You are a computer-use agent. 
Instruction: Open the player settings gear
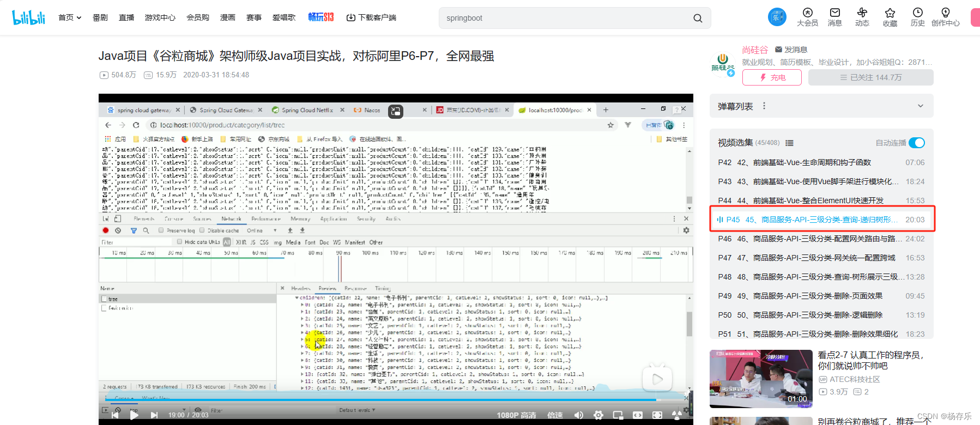598,415
